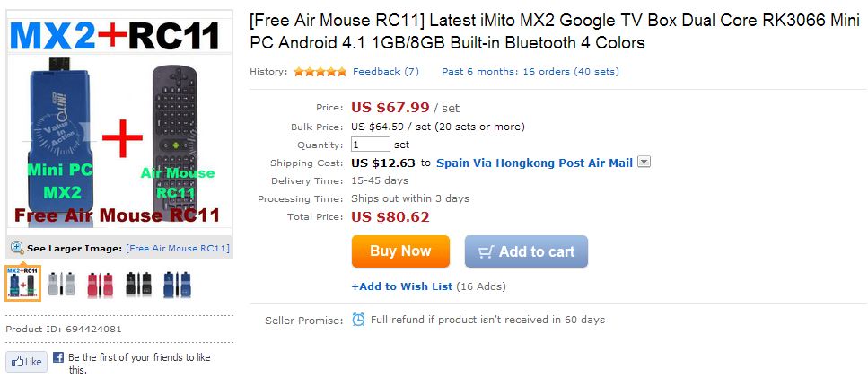Screen dimensions: 868x378
Task: Open the shipping method dropdown arrow
Action: pyautogui.click(x=644, y=163)
